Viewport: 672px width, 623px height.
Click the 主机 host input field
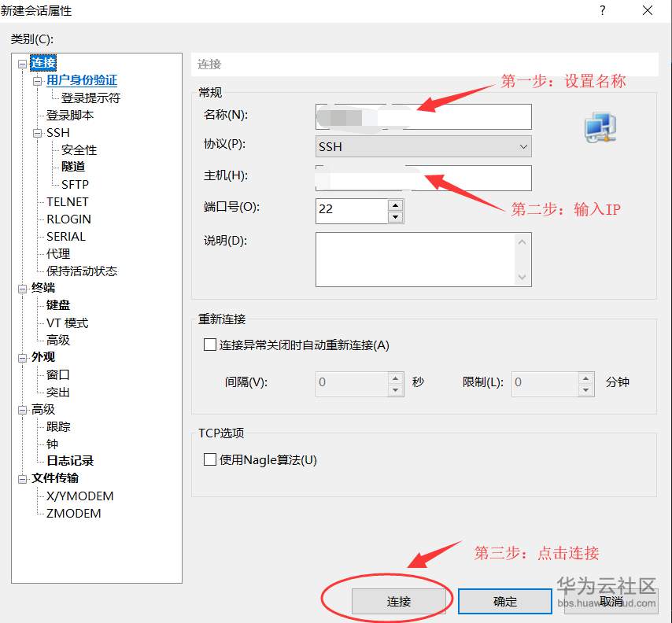[x=423, y=178]
